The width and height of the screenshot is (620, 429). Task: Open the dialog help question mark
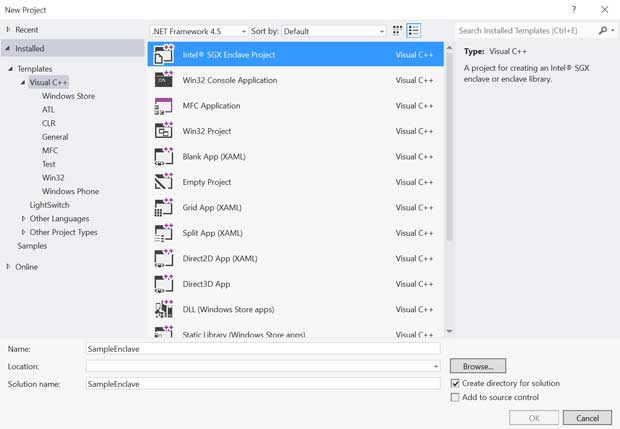click(574, 9)
